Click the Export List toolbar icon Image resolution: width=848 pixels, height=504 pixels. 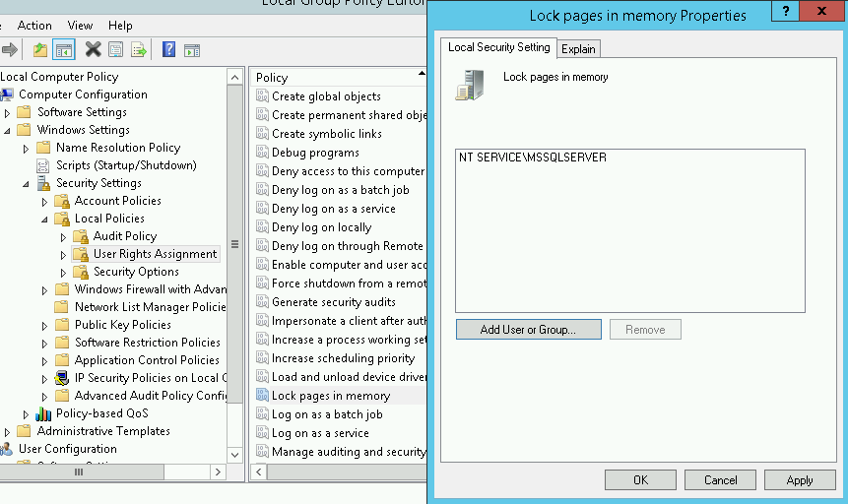[x=139, y=49]
